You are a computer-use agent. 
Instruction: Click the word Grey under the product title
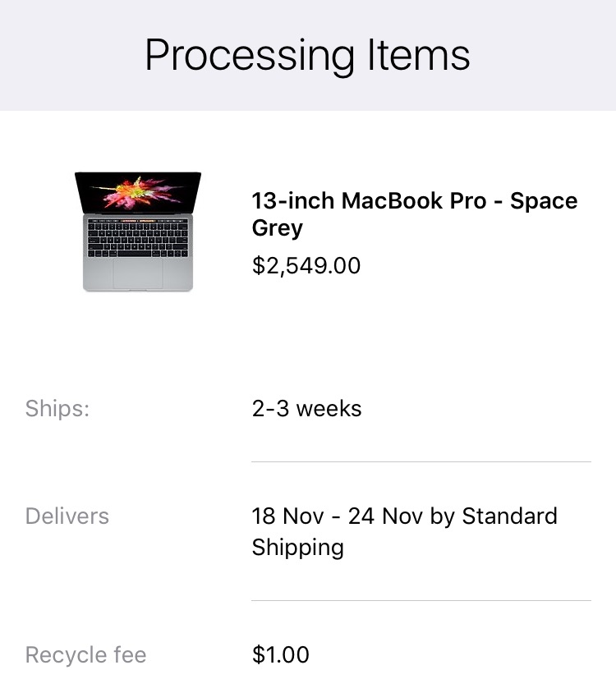(278, 228)
